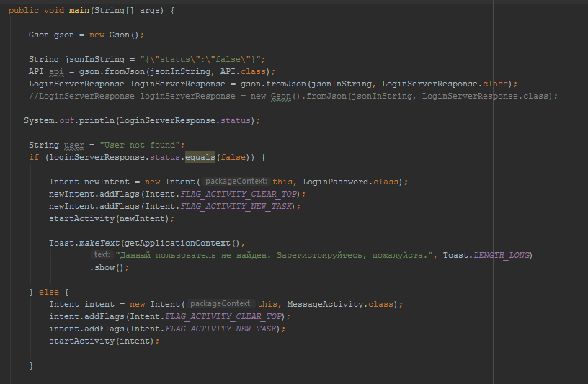Screen dimensions: 588x384
Task: Click the underlined user variable
Action: (x=74, y=145)
